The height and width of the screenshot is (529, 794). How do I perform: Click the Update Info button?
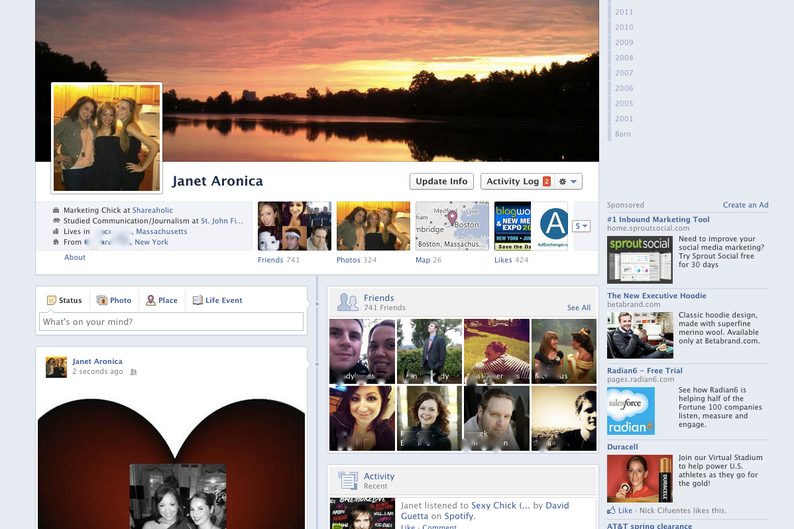442,181
